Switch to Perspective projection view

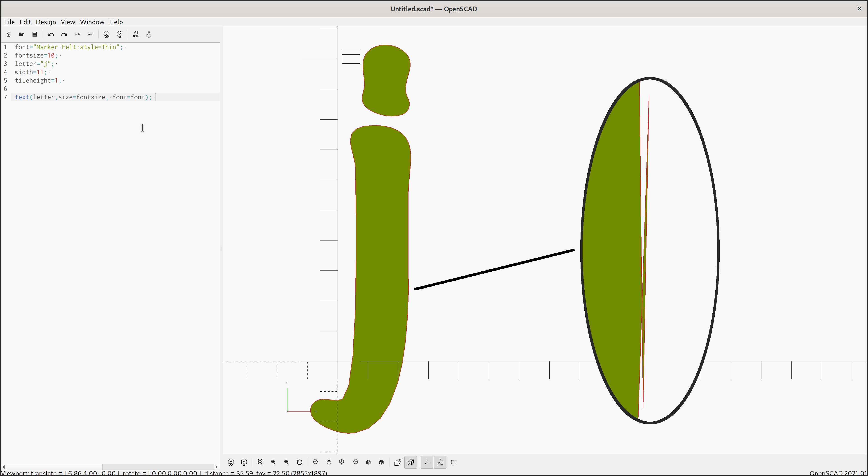[x=398, y=462]
